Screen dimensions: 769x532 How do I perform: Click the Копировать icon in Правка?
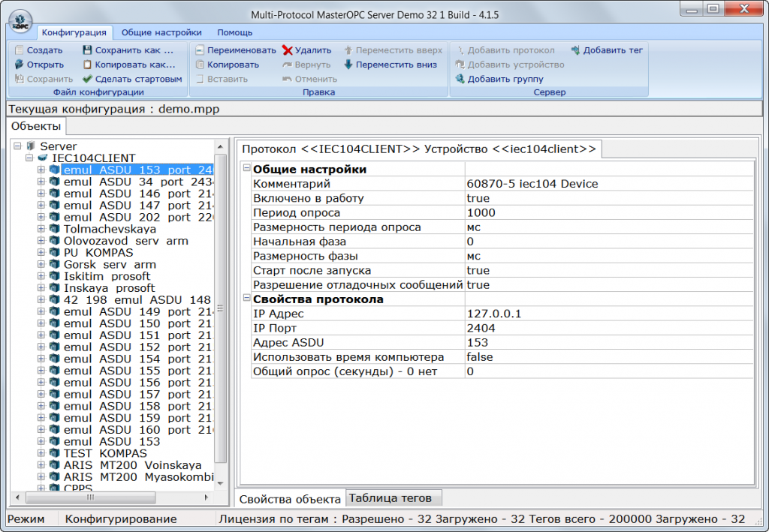200,65
